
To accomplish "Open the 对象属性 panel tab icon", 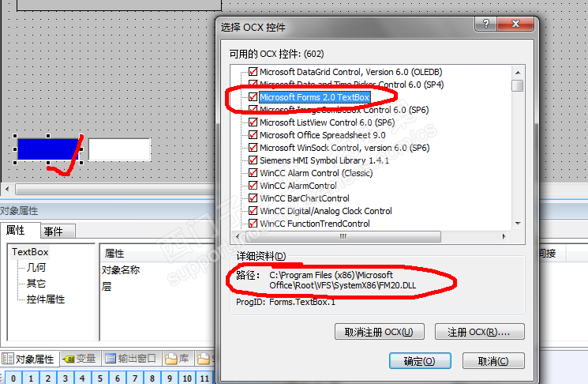I will [x=8, y=359].
